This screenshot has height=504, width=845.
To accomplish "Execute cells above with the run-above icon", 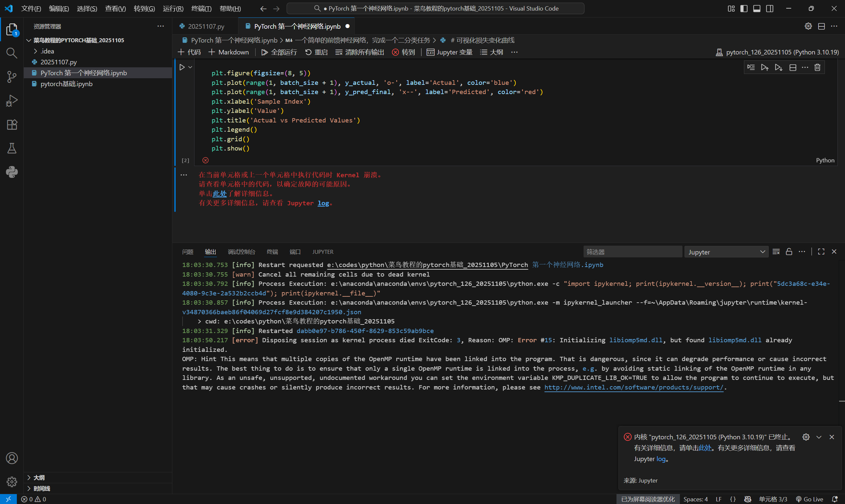I will click(765, 67).
